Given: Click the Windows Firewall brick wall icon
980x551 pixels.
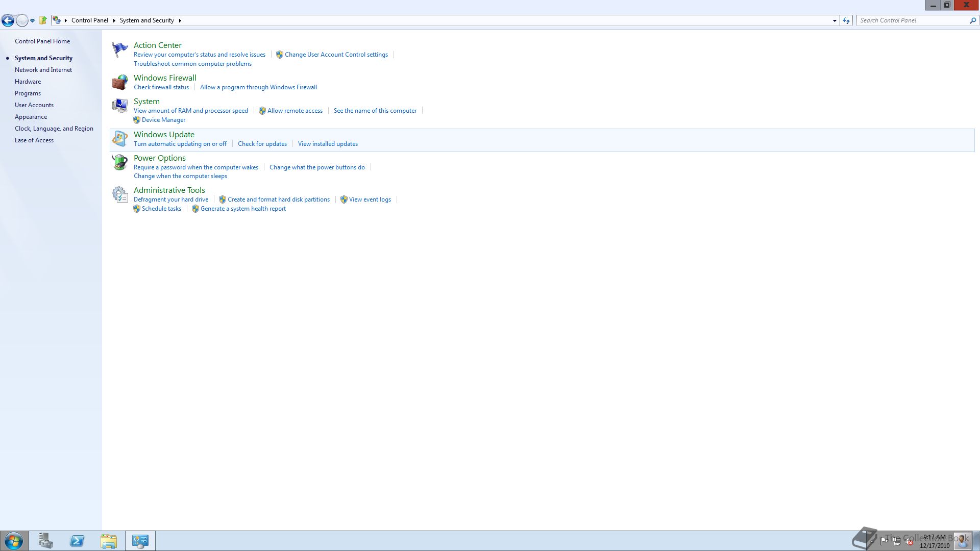Looking at the screenshot, I should pos(119,82).
